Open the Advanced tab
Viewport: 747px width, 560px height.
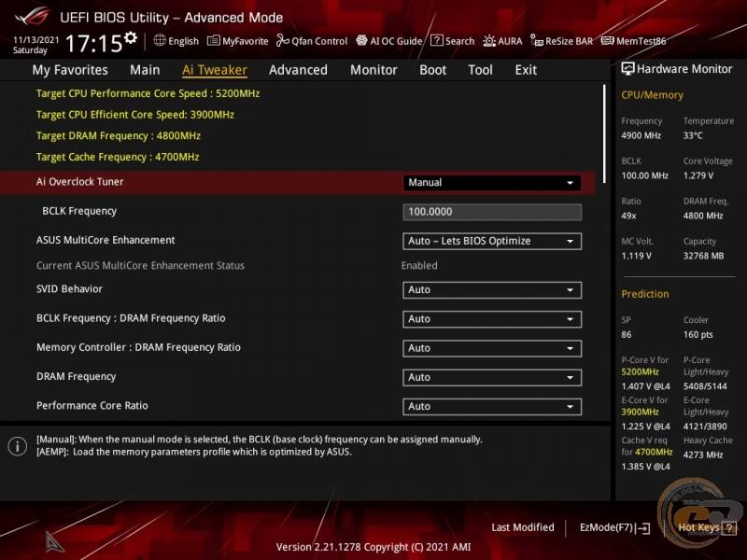(x=298, y=70)
